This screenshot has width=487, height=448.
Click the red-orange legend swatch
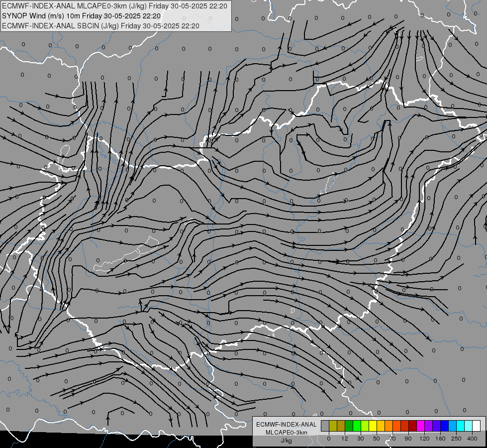click(396, 426)
